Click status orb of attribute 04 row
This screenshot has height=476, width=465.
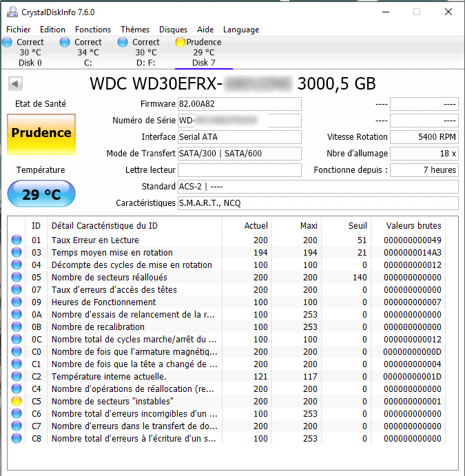17,265
